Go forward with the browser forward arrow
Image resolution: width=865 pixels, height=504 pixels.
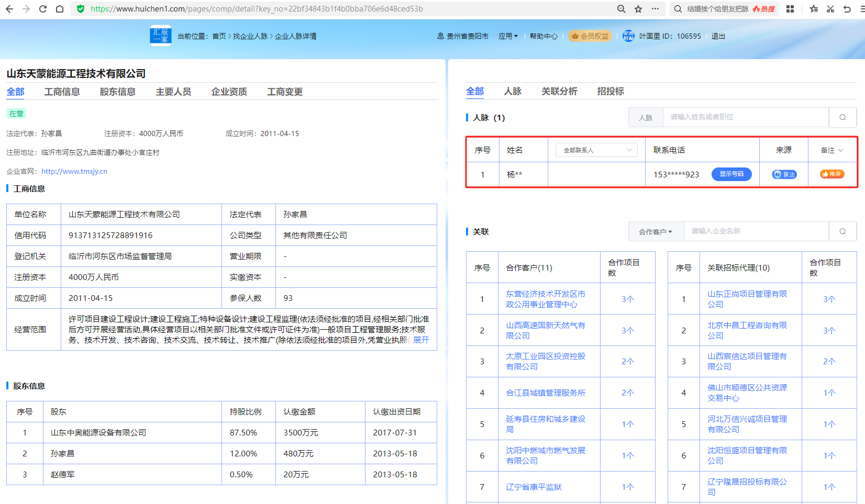click(26, 9)
